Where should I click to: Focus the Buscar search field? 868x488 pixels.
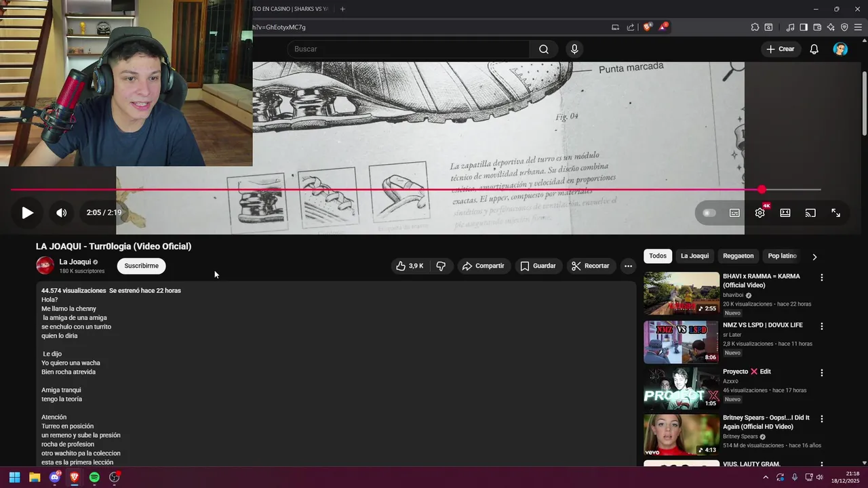[408, 49]
